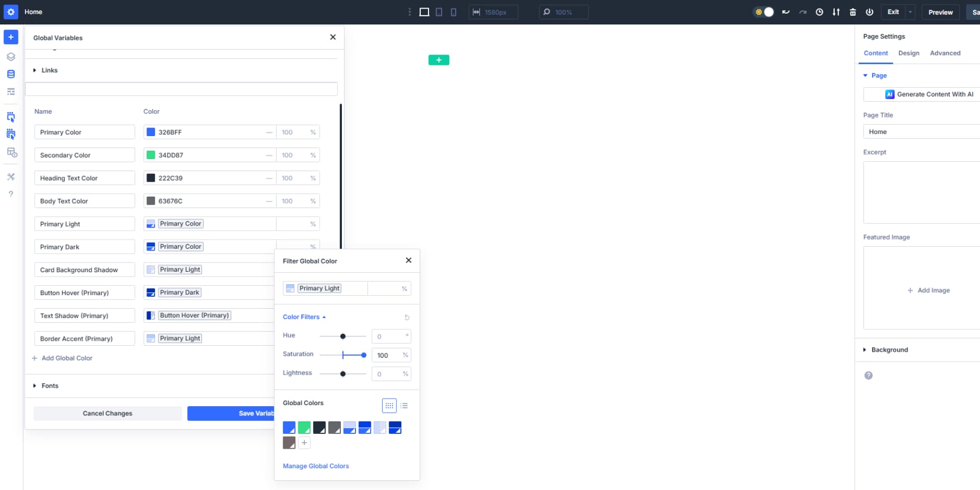Collapse the Color Filters section
The image size is (980, 490).
pyautogui.click(x=304, y=316)
